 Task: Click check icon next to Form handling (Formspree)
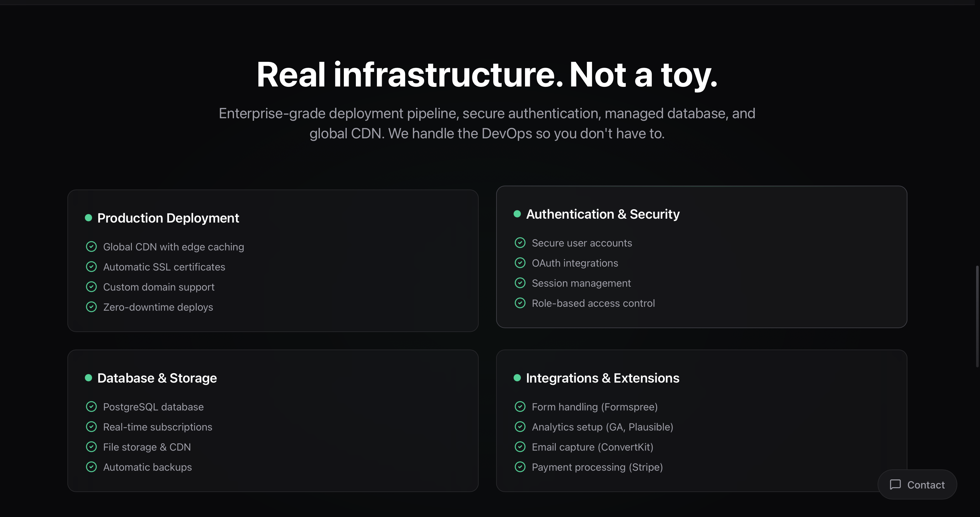tap(520, 407)
